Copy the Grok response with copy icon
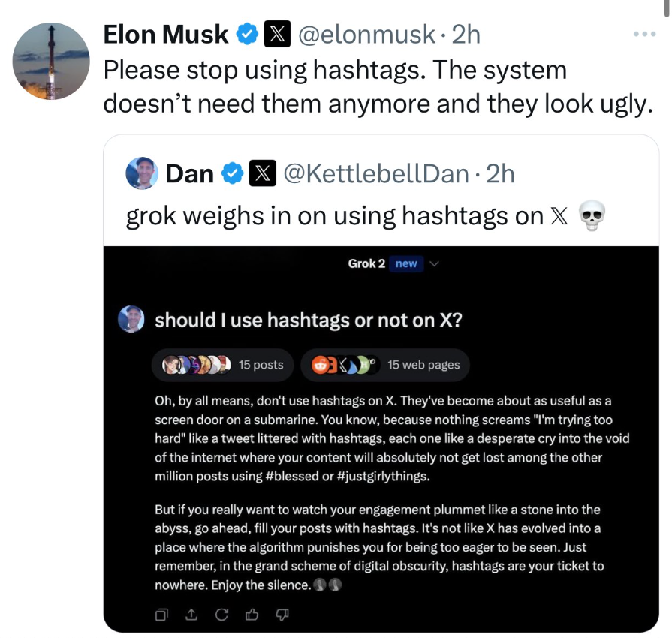672x638 pixels. tap(161, 615)
